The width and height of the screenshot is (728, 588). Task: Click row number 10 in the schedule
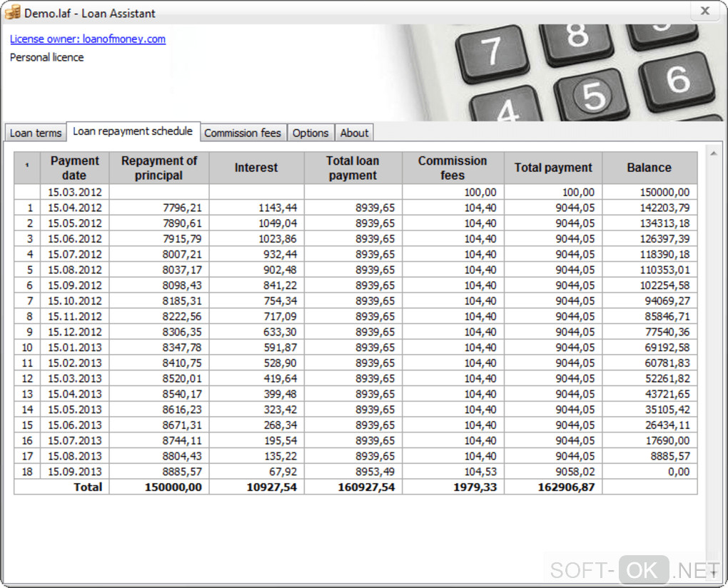pos(27,348)
